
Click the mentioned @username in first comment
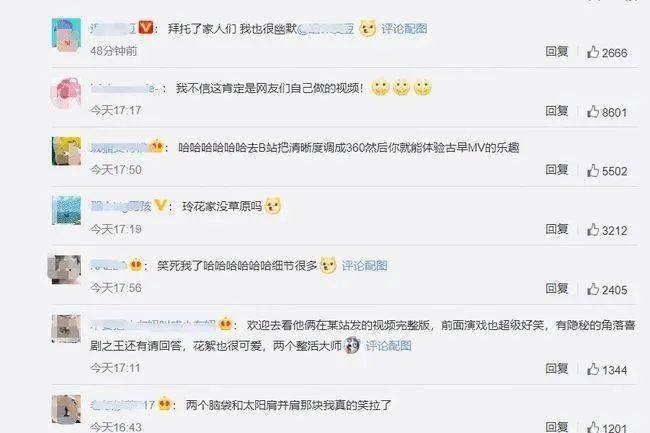coord(327,29)
